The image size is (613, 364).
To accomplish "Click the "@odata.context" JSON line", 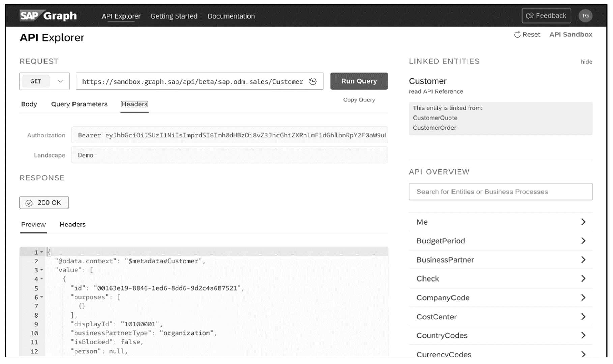I will point(130,261).
